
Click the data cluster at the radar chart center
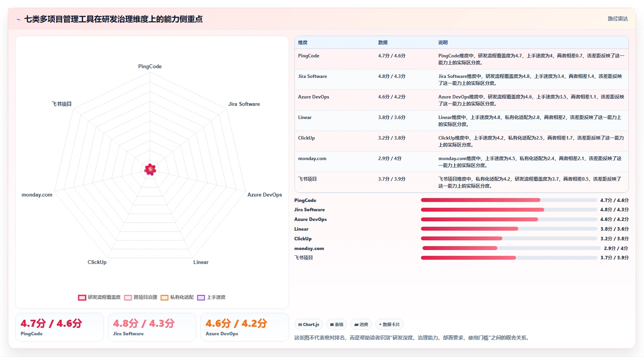coord(150,169)
